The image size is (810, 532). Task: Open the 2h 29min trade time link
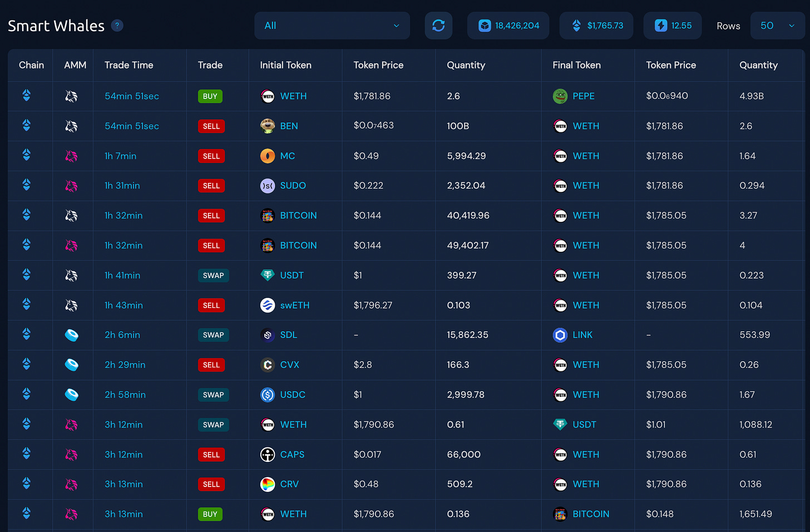[125, 365]
